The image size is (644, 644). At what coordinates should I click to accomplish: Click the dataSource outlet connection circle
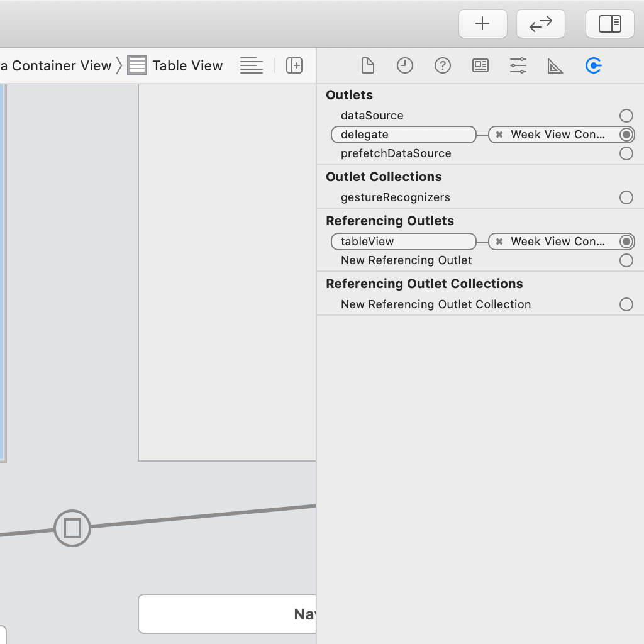[626, 116]
